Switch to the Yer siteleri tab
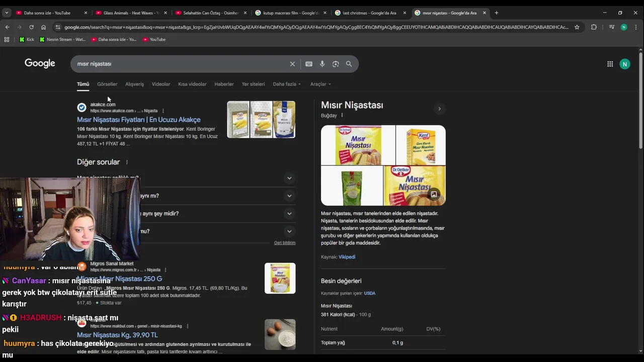The width and height of the screenshot is (644, 362). [x=253, y=84]
